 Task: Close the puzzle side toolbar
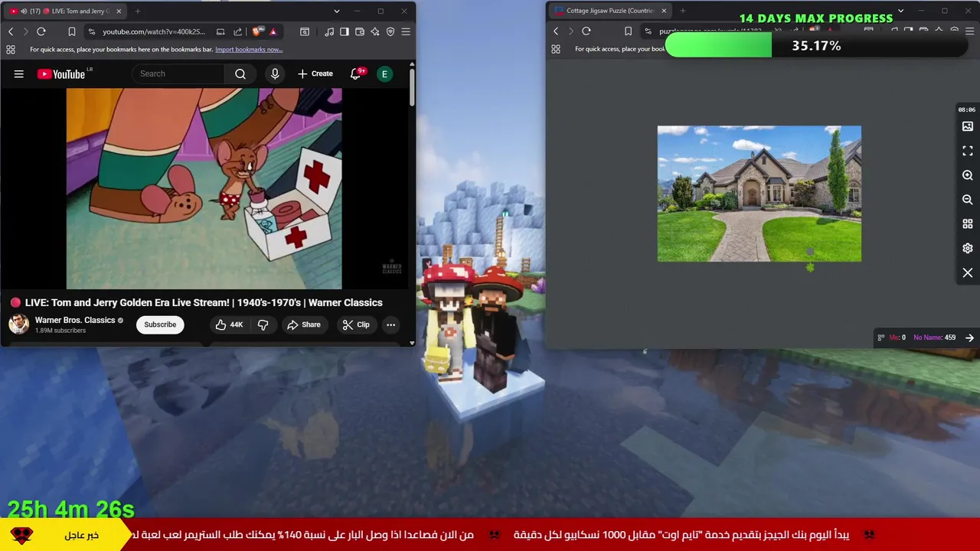coord(968,273)
